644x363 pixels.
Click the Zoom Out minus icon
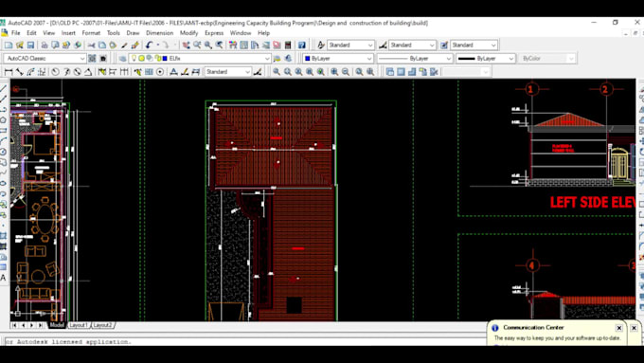pyautogui.click(x=346, y=72)
